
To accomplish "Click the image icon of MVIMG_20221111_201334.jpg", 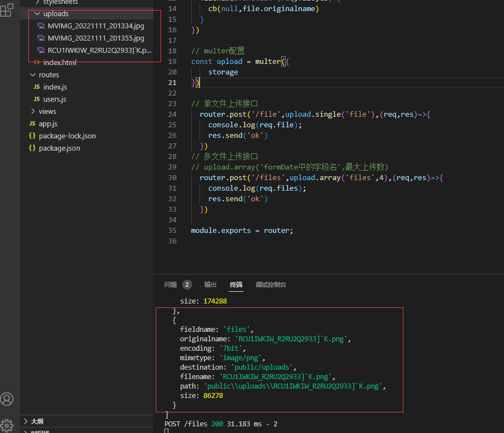I will [41, 26].
